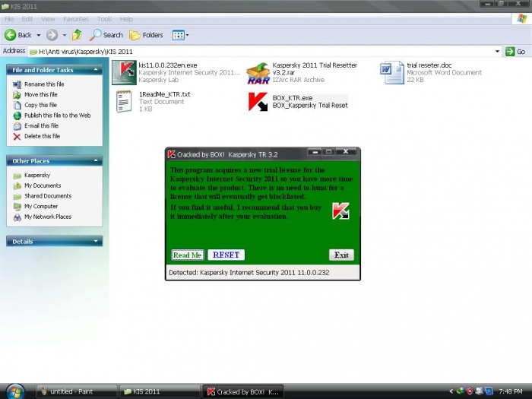This screenshot has height=399, width=532.
Task: Collapse File and Folder Tasks panel
Action: [x=96, y=70]
